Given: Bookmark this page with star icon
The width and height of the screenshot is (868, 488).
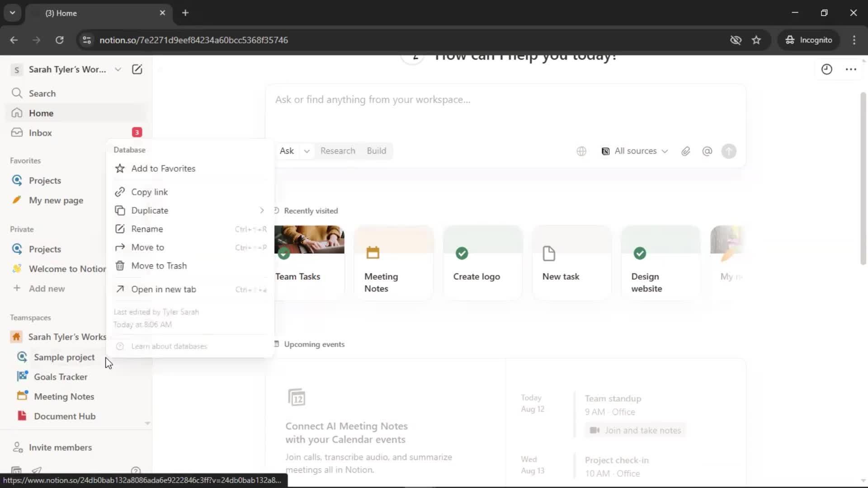Looking at the screenshot, I should click(x=756, y=40).
